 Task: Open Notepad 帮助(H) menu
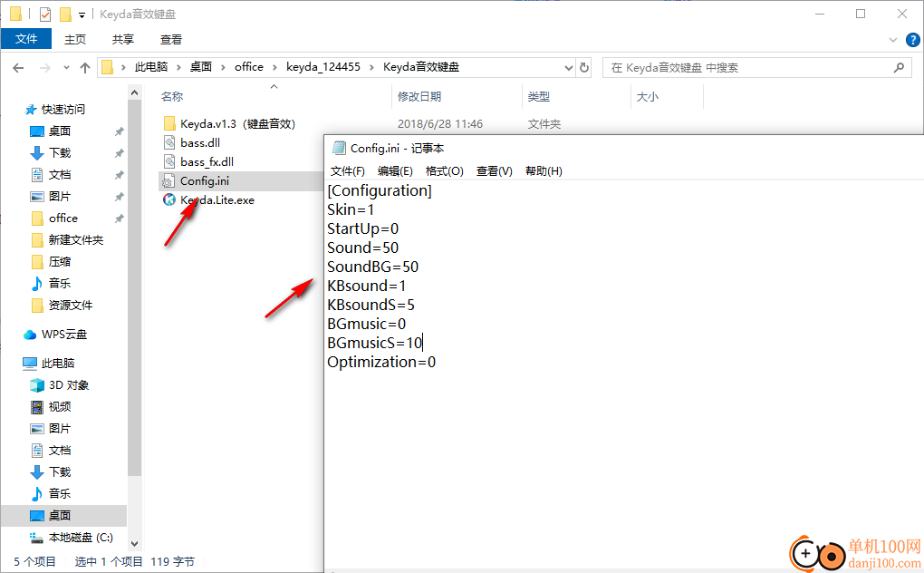(544, 171)
